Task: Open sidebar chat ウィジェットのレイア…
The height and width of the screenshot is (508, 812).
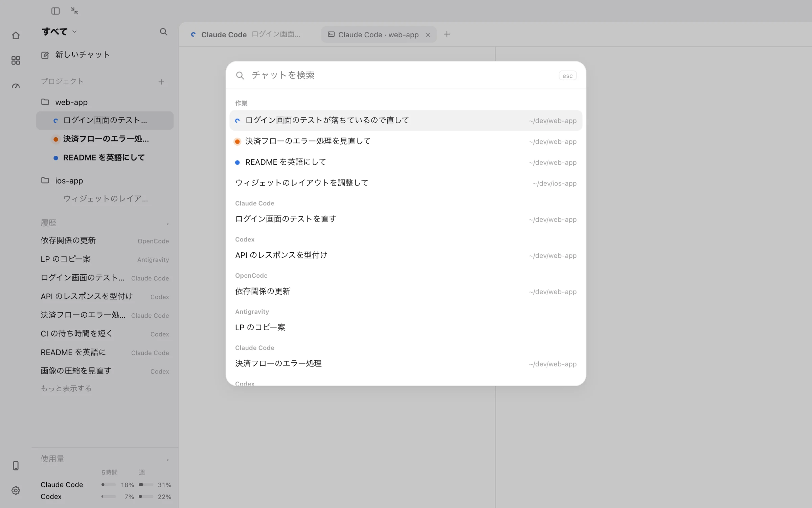Action: (105, 198)
